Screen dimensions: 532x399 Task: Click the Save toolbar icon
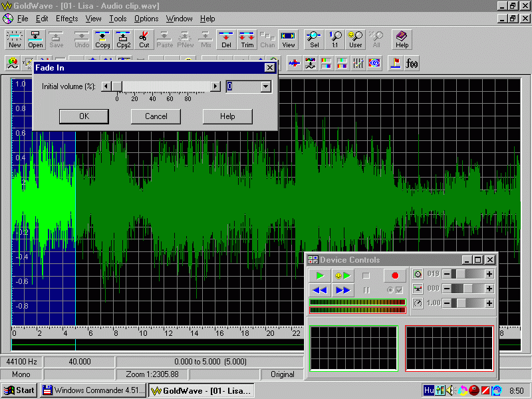pyautogui.click(x=57, y=39)
